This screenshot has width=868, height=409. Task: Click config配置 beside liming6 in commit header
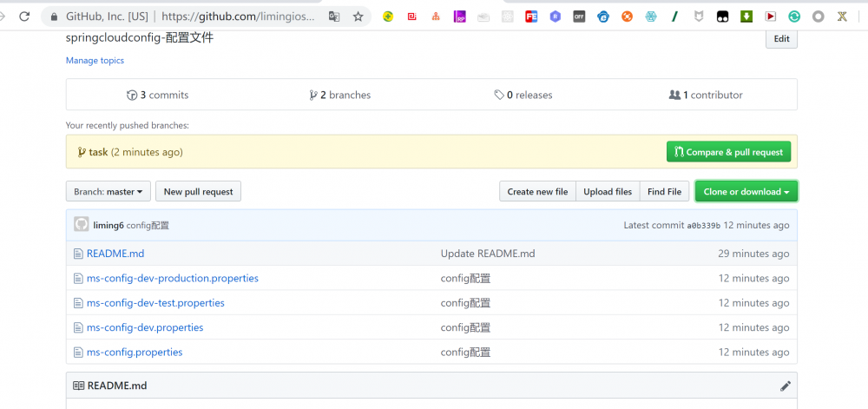148,225
